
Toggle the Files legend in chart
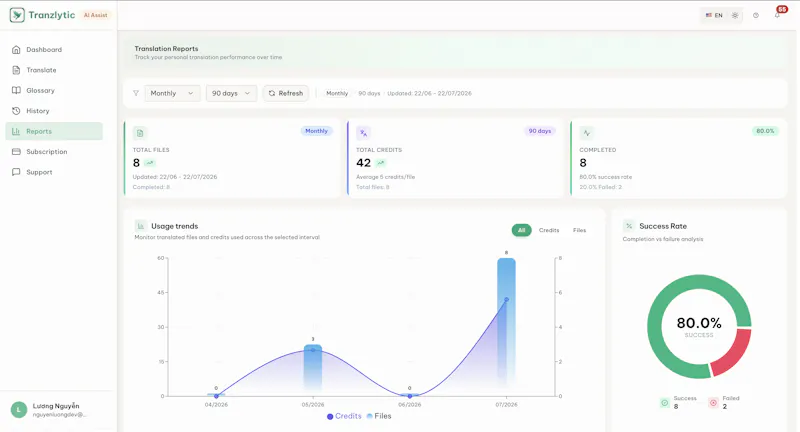coord(379,416)
